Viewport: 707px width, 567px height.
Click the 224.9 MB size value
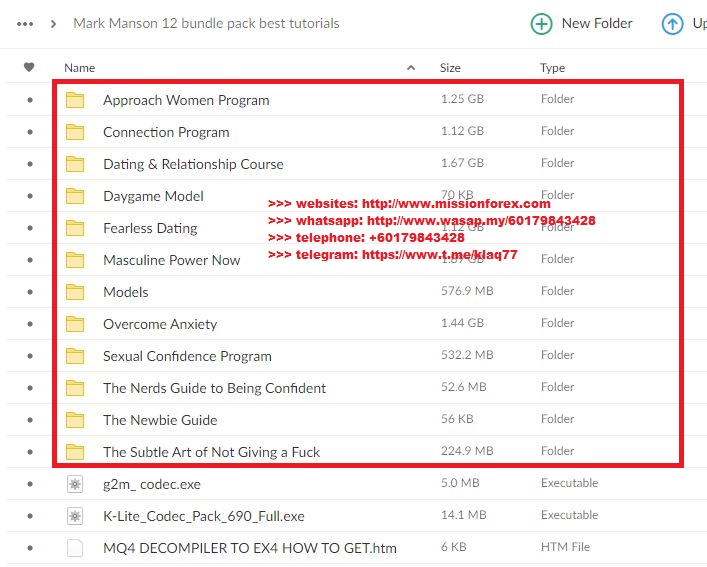pos(467,451)
